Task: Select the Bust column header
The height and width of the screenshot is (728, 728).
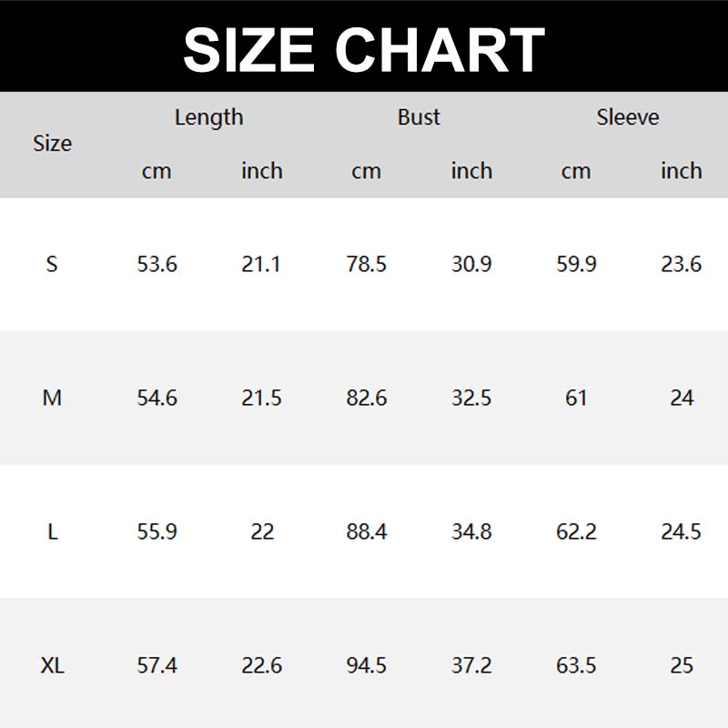Action: (x=419, y=117)
